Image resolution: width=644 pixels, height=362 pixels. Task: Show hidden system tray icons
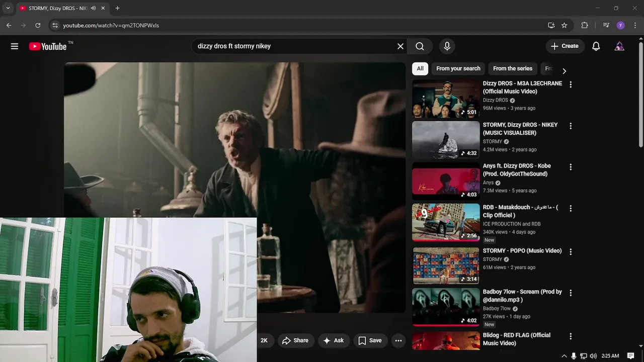(564, 356)
